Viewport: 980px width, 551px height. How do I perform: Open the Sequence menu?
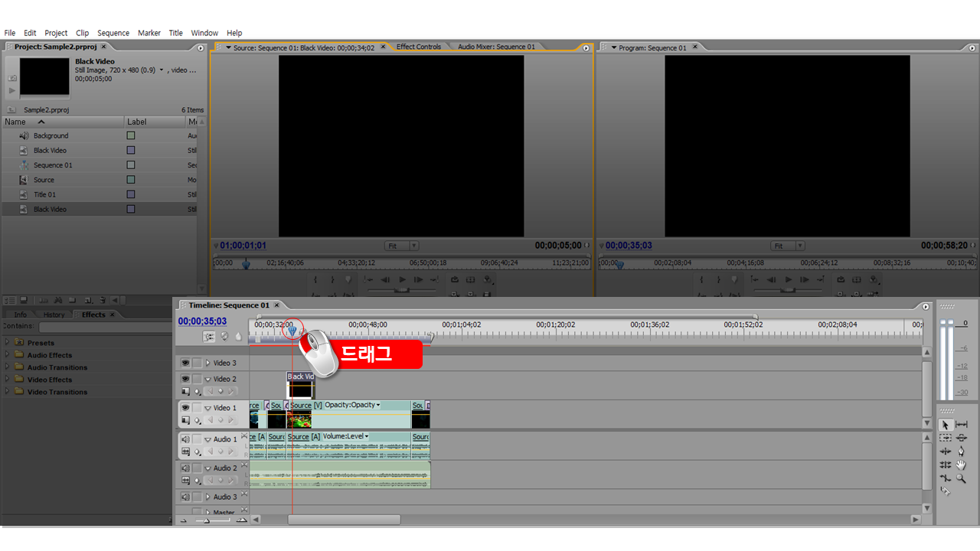pos(113,33)
